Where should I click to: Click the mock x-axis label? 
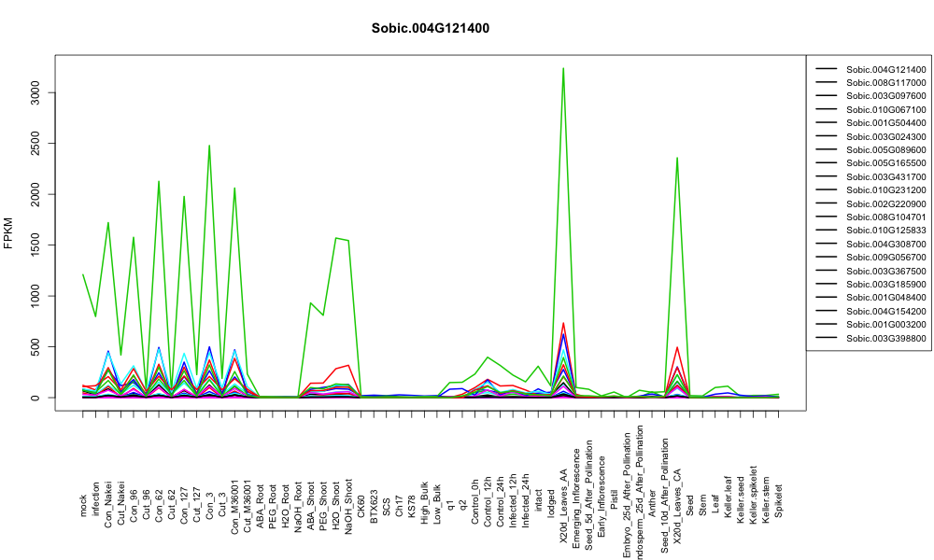click(x=83, y=506)
